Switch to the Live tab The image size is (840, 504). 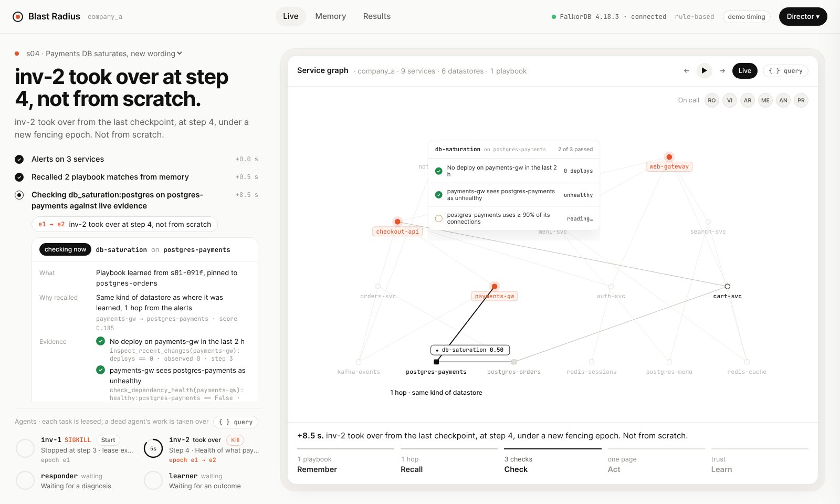[x=290, y=16]
